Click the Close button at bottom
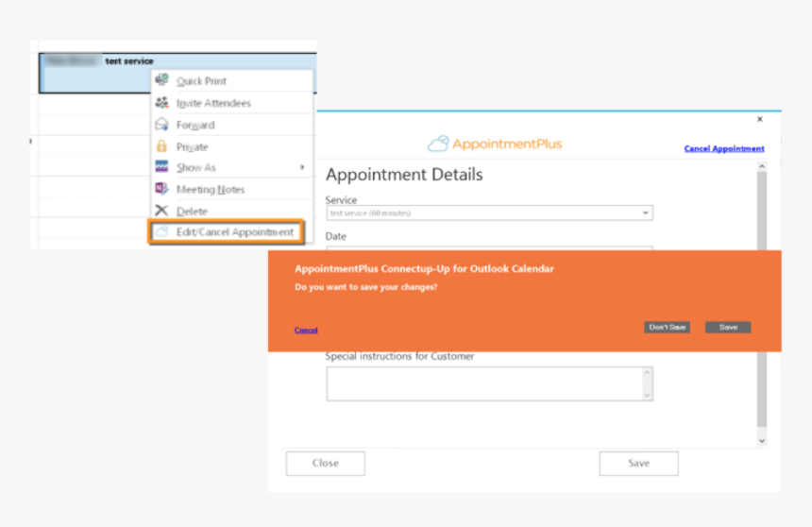The image size is (812, 527). [325, 464]
